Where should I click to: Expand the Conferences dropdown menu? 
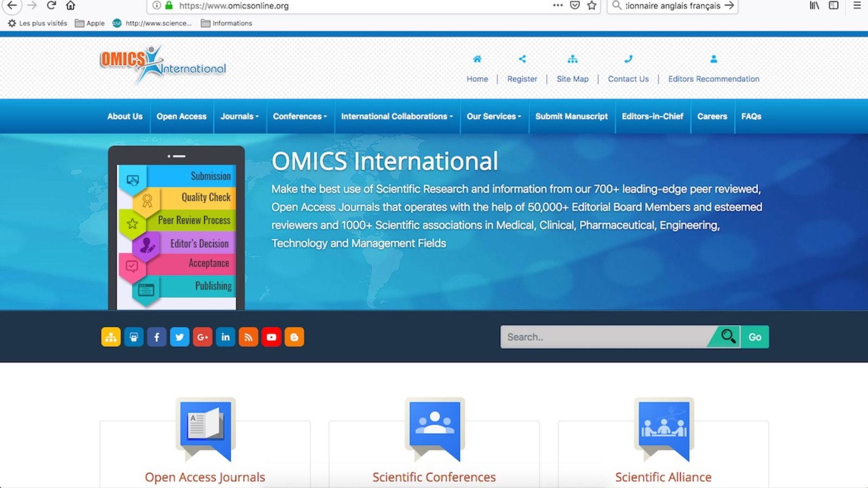(x=300, y=117)
